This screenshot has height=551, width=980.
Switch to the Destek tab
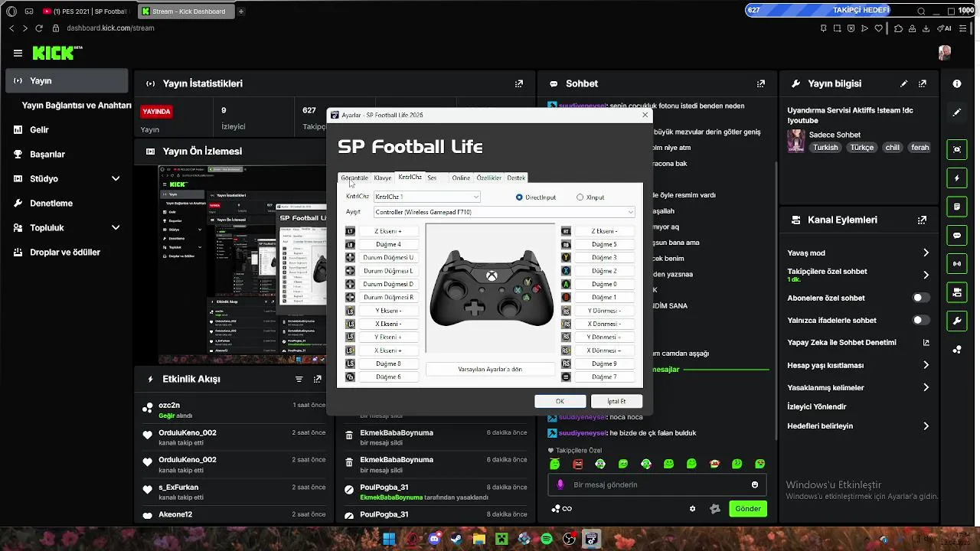coord(516,178)
